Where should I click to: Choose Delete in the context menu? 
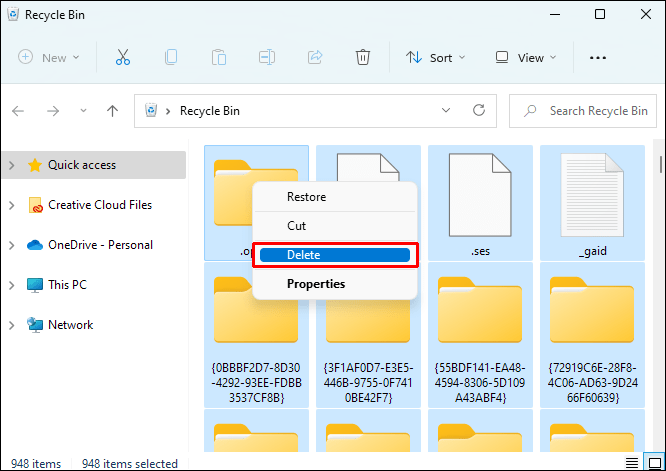pos(335,255)
